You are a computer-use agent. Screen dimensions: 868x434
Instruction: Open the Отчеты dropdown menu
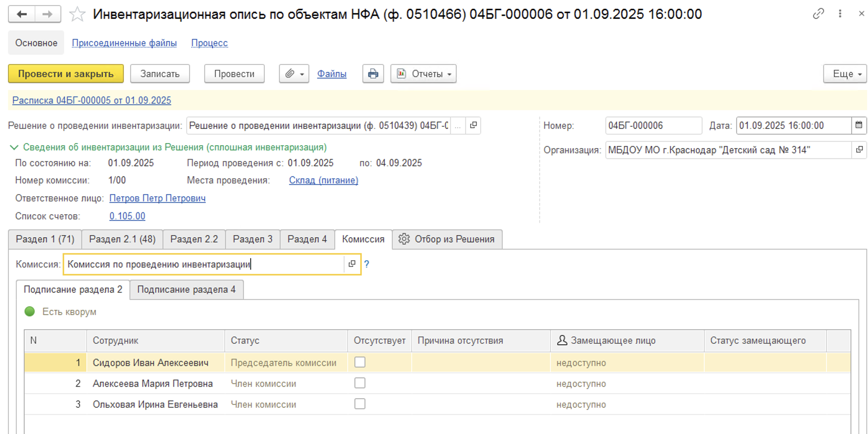click(423, 74)
